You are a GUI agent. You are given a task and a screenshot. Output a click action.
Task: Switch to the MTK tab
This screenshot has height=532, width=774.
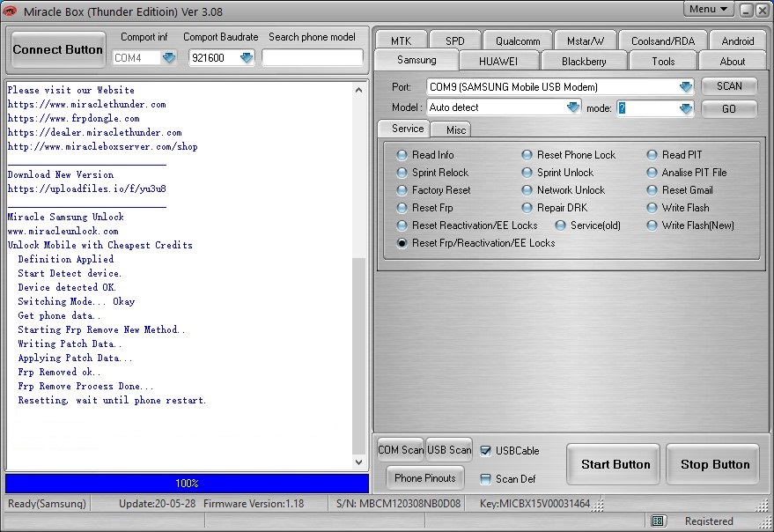click(x=401, y=41)
